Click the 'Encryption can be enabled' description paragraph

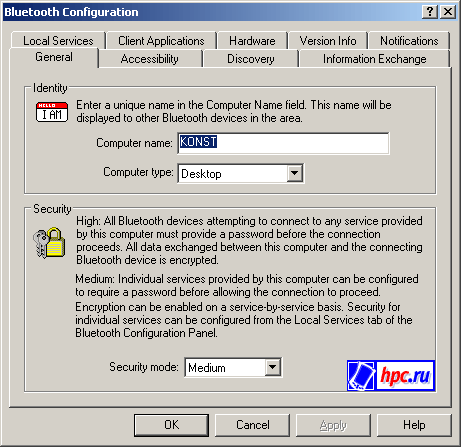[244, 320]
